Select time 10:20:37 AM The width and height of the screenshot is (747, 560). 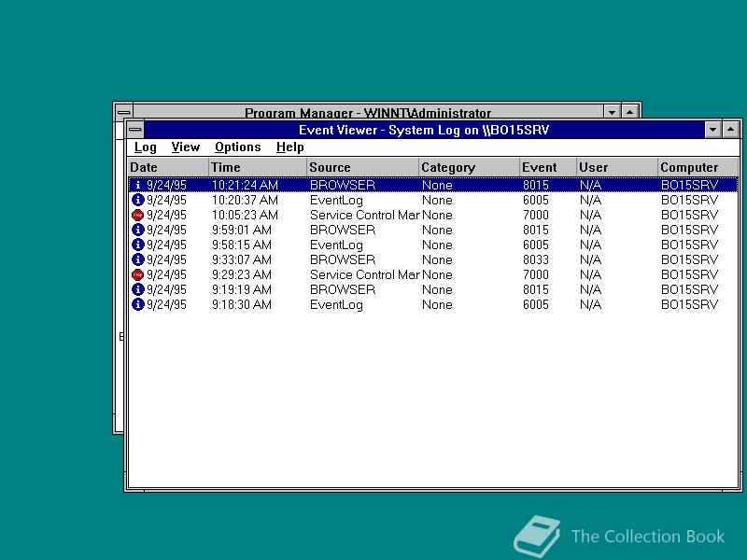(245, 200)
